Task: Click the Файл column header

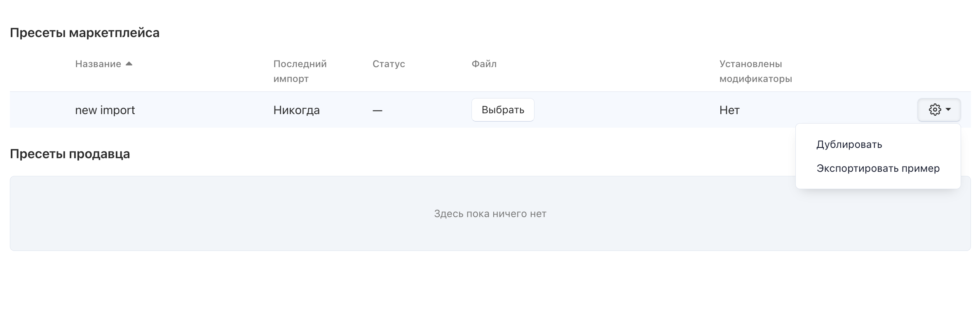Action: coord(484,64)
